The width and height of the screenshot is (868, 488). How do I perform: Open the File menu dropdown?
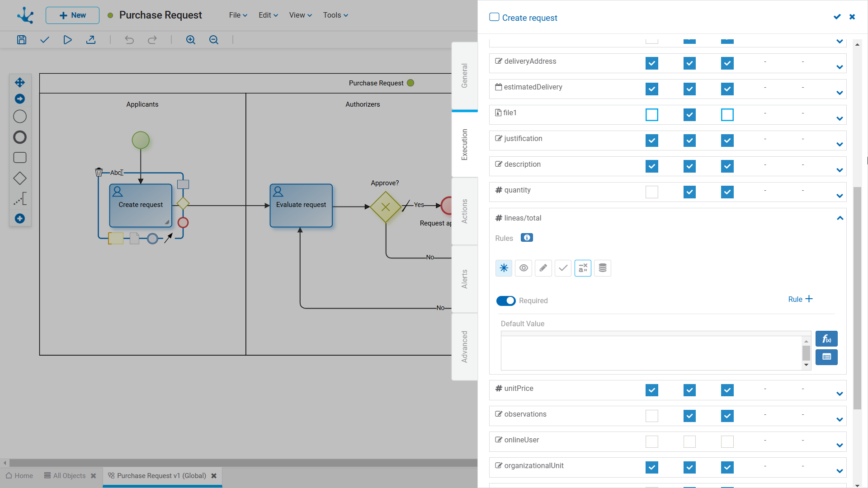(238, 15)
